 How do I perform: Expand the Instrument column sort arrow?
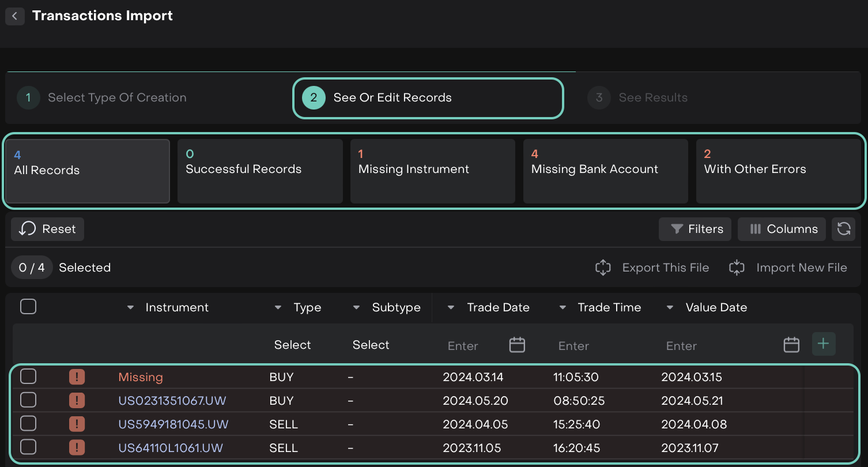(130, 308)
